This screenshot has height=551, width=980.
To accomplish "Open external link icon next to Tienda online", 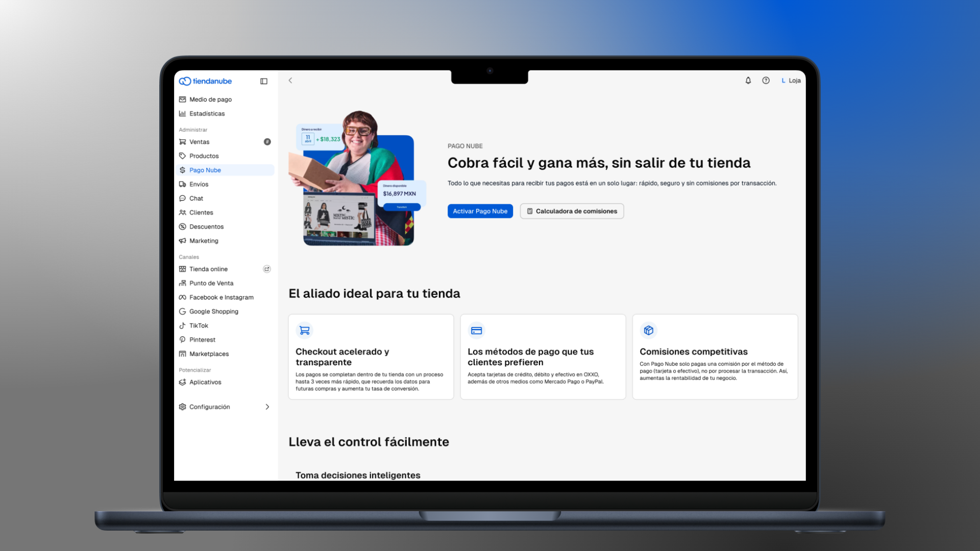I will click(x=267, y=269).
